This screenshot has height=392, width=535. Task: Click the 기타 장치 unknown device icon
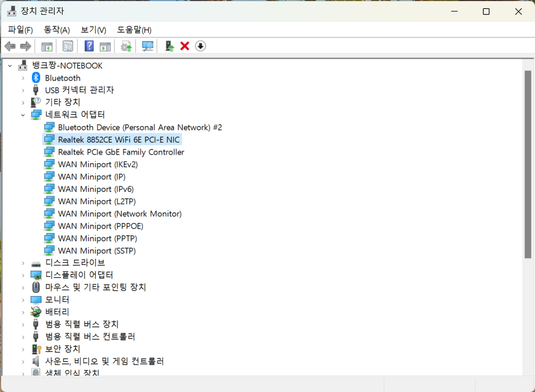click(x=36, y=102)
